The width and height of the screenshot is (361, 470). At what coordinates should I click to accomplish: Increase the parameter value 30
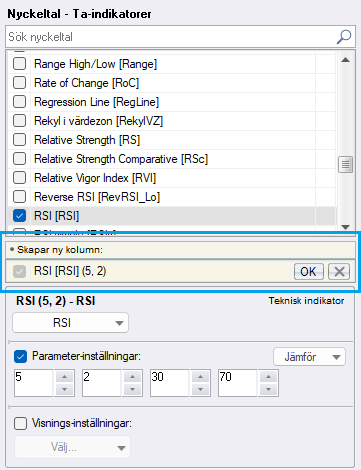pos(200,376)
